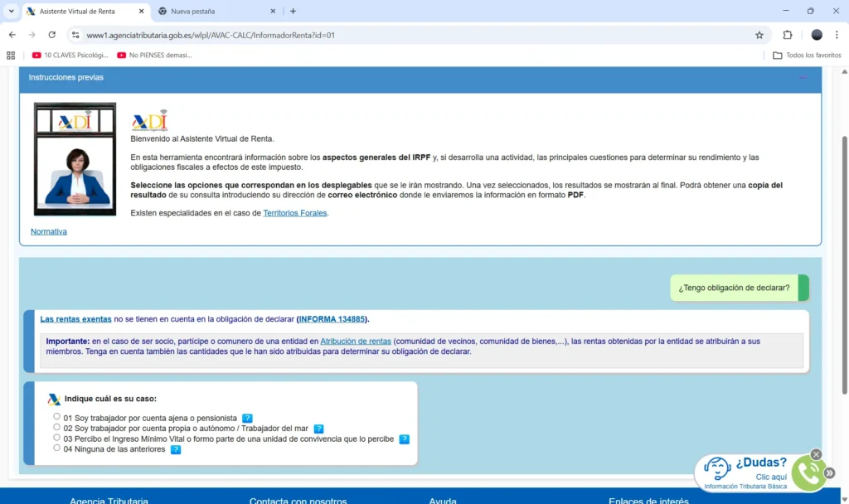Click inside the browser address bar
This screenshot has width=849, height=504.
point(332,35)
